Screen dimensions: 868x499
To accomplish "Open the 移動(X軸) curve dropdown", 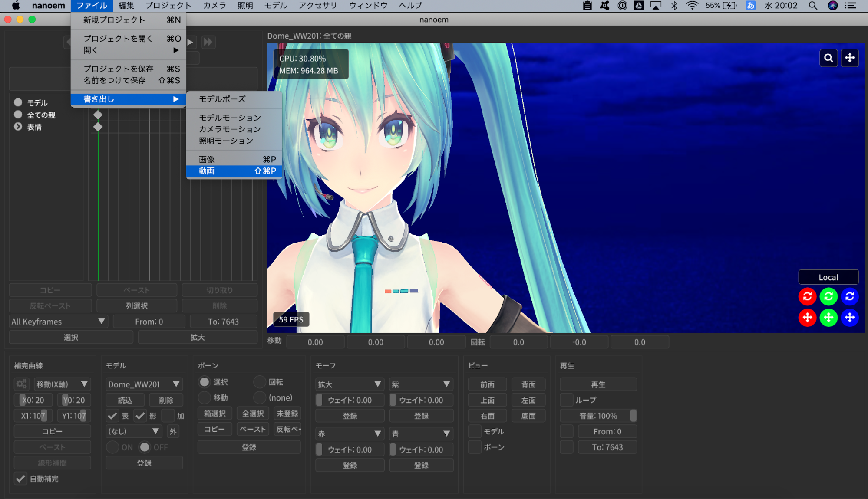I will [62, 384].
